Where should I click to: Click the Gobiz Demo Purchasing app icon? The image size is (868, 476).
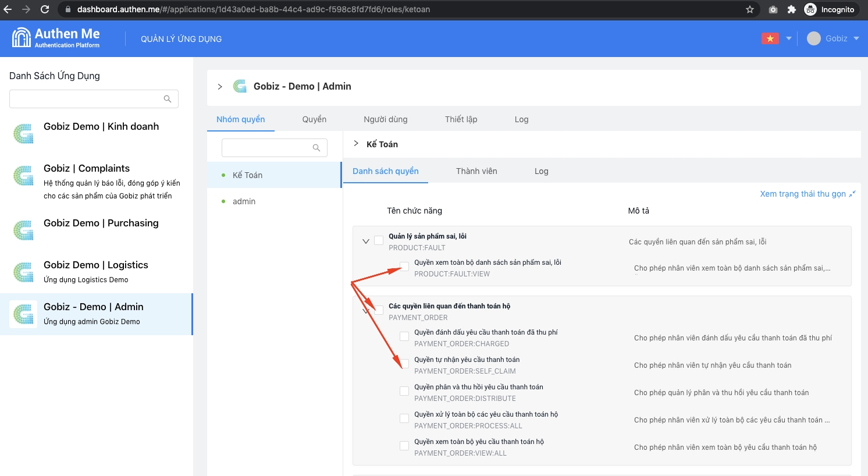tap(23, 230)
